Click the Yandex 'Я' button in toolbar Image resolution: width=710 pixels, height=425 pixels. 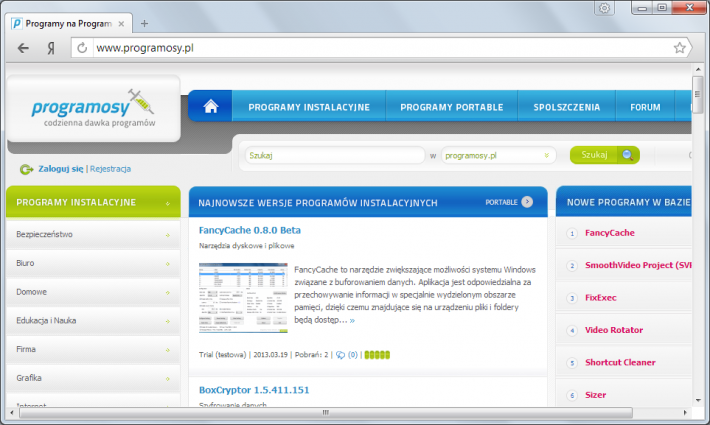coord(51,48)
